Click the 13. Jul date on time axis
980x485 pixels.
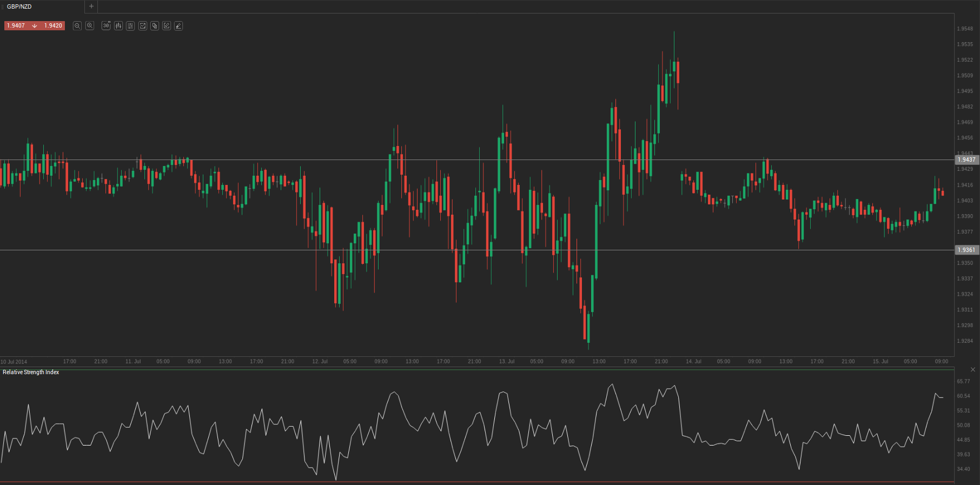[x=506, y=362]
